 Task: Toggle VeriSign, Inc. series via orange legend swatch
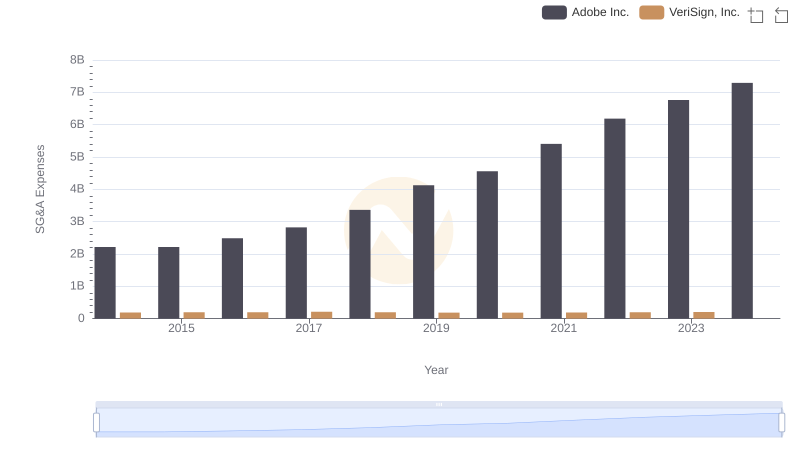pyautogui.click(x=652, y=12)
